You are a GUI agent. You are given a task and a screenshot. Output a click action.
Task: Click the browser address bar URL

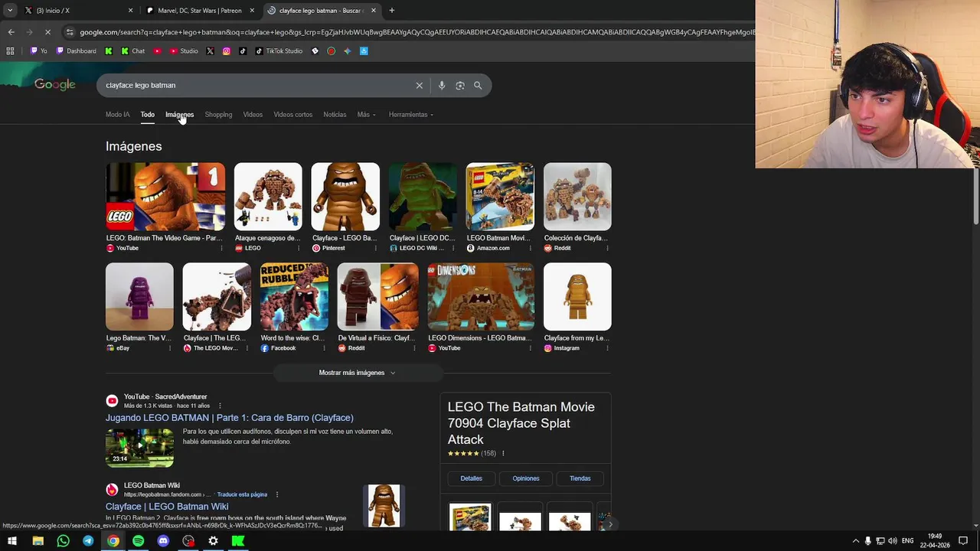pos(413,32)
